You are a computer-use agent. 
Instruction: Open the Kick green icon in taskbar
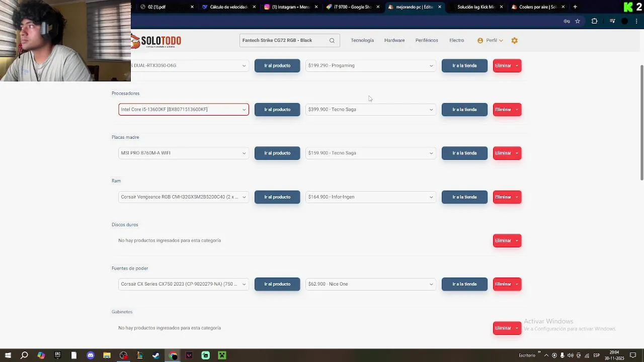pyautogui.click(x=206, y=355)
